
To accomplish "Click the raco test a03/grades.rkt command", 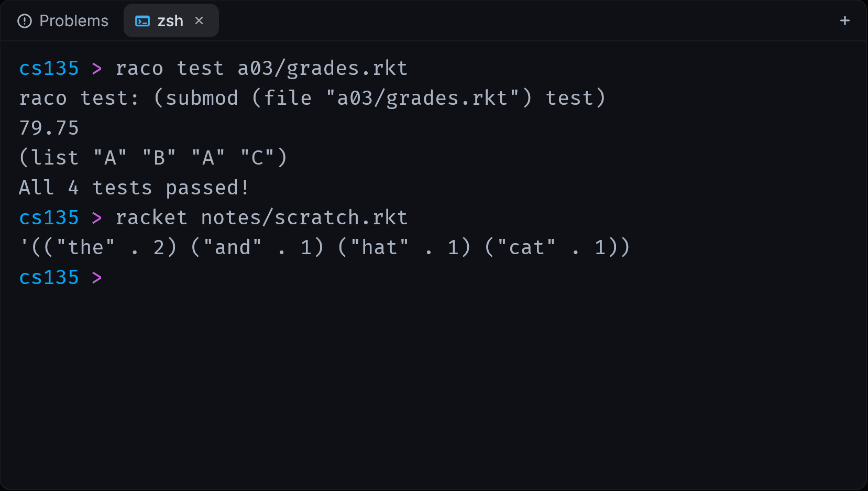I will [x=261, y=68].
